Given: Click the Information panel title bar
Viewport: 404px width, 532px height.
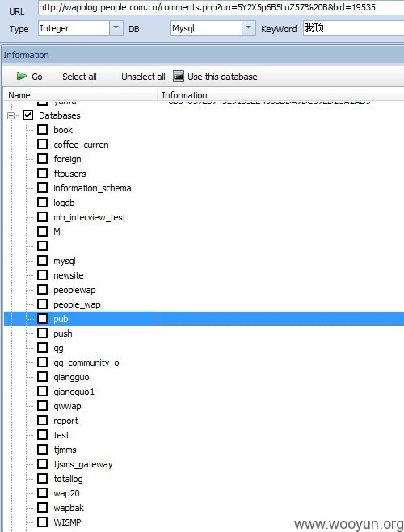Looking at the screenshot, I should 202,55.
